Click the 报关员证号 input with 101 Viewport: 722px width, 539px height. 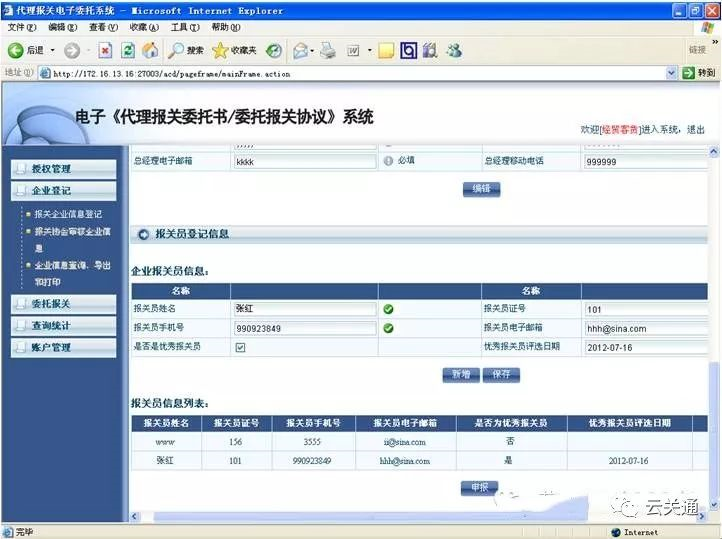646,309
